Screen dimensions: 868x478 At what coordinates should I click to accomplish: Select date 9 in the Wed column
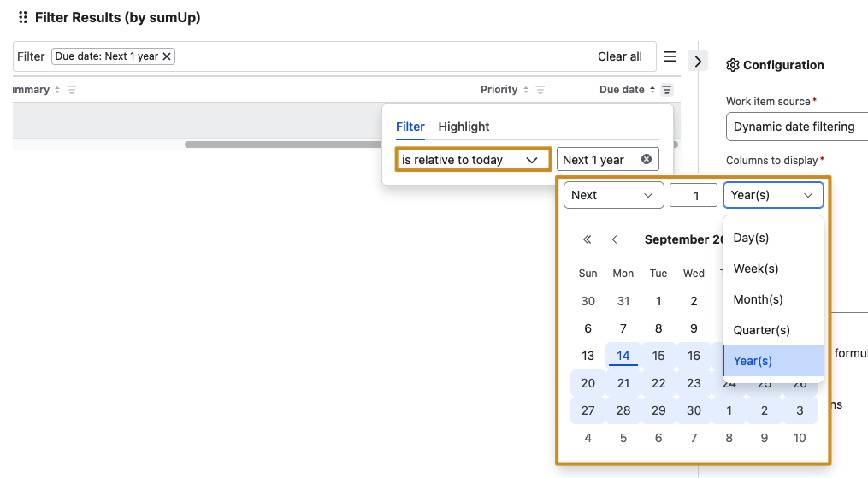[x=694, y=328]
